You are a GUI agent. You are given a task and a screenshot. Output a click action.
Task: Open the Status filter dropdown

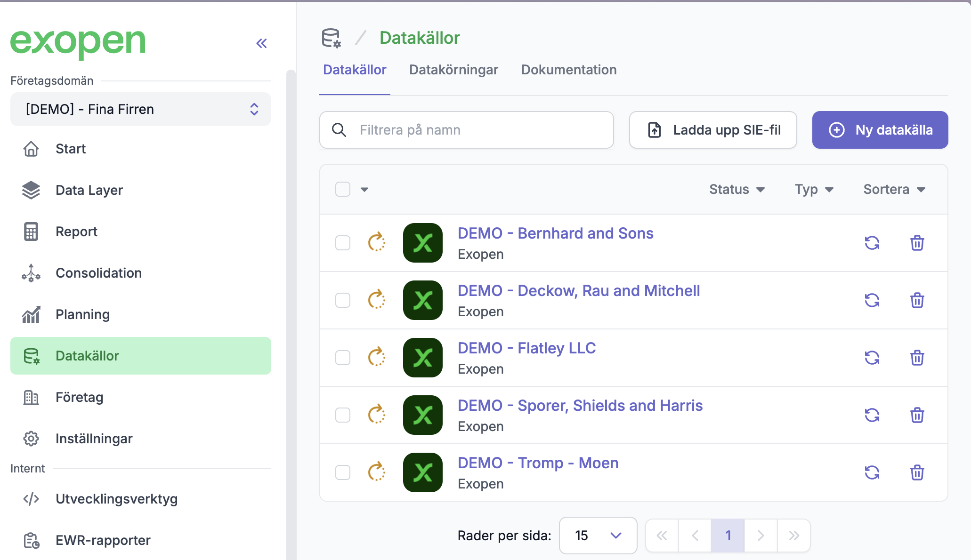[x=737, y=189]
